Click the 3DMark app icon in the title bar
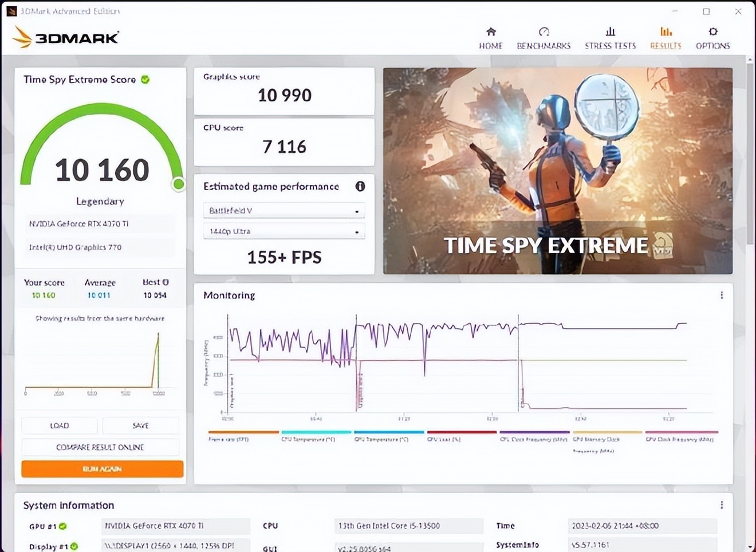Viewport: 756px width, 552px height. (11, 11)
